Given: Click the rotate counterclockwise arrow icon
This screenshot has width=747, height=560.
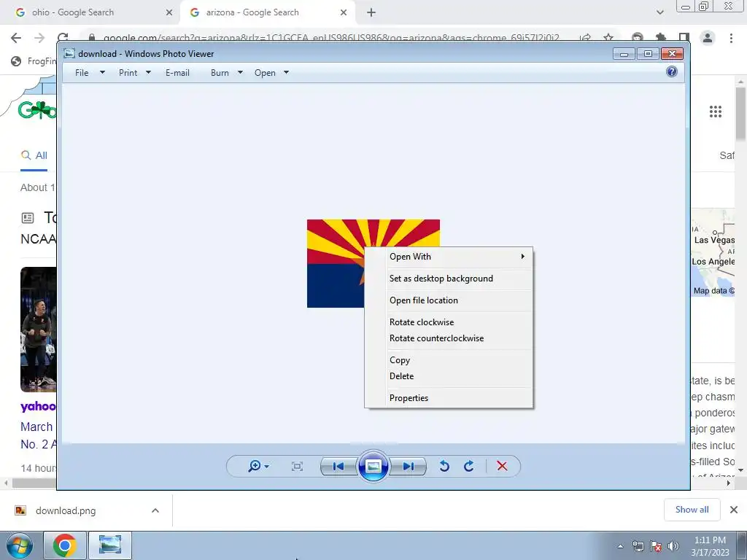Looking at the screenshot, I should [x=444, y=466].
